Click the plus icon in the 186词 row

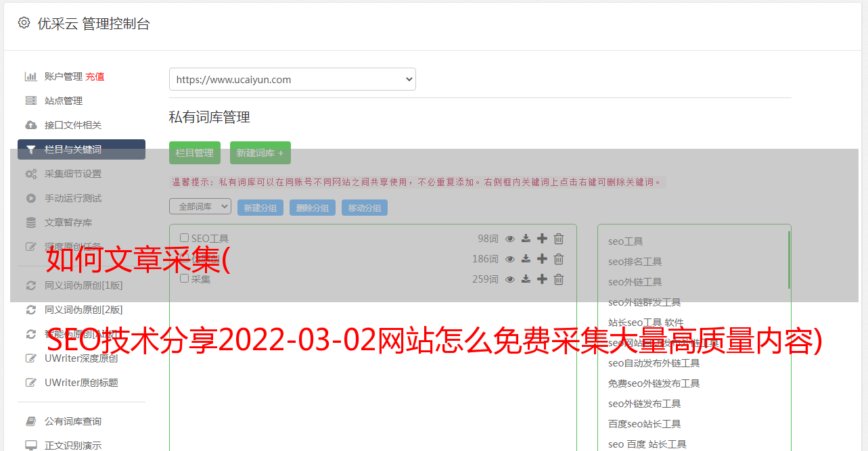pyautogui.click(x=542, y=259)
